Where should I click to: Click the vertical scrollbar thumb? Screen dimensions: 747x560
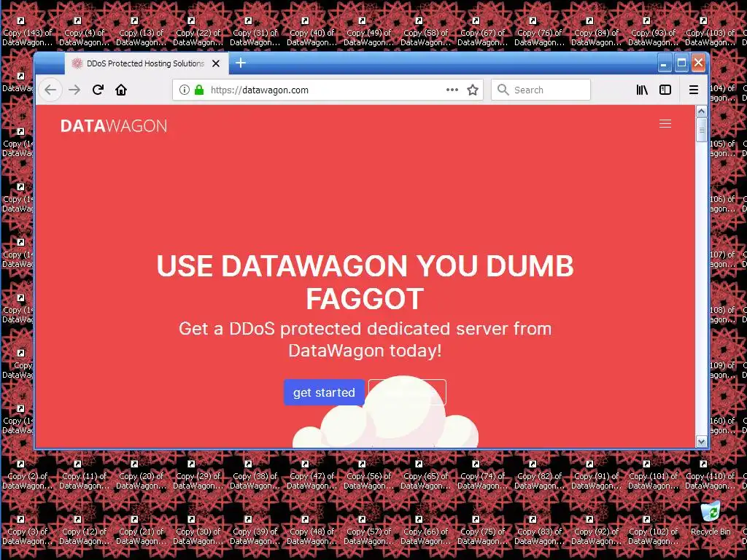(x=701, y=130)
